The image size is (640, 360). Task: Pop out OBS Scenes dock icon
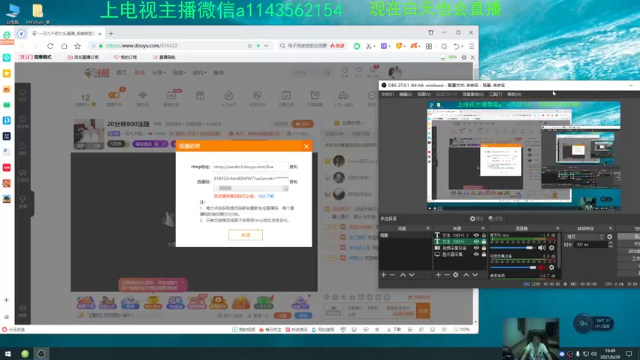click(x=428, y=228)
